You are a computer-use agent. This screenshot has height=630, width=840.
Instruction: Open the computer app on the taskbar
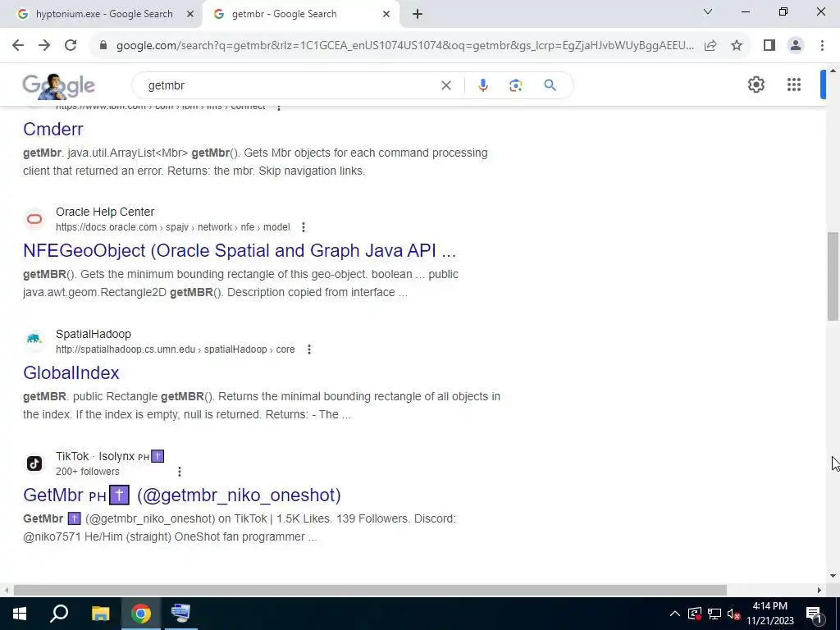click(181, 614)
